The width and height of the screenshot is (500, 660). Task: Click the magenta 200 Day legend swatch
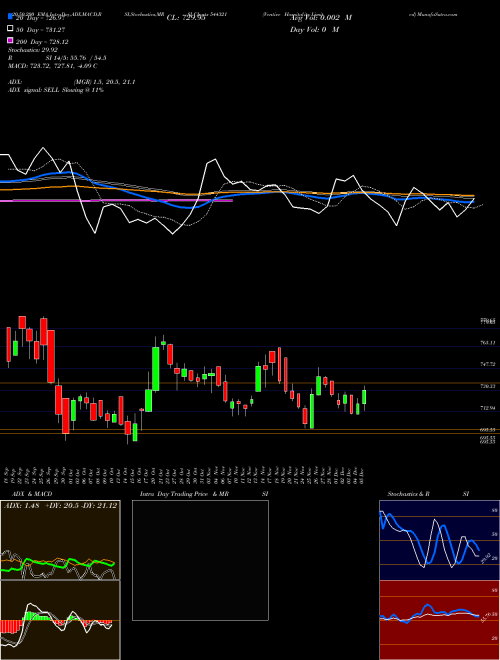tap(10, 40)
